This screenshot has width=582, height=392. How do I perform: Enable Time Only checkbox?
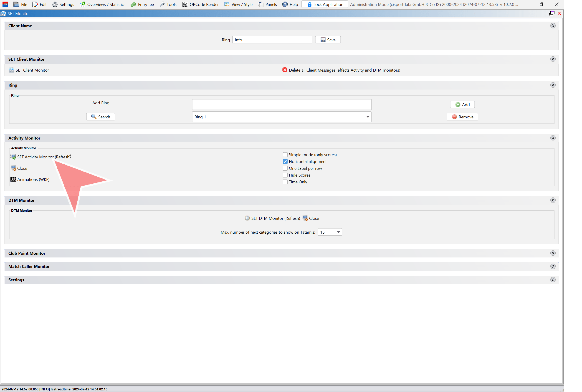[x=285, y=182]
